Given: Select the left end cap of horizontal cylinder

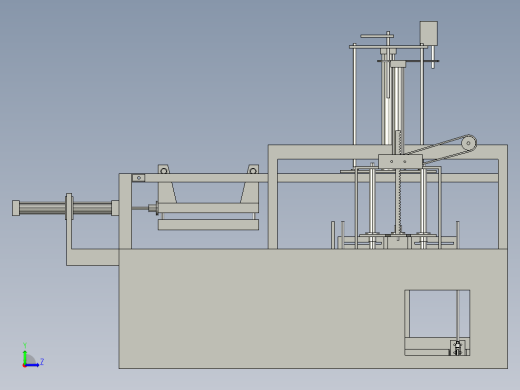Looking at the screenshot, I should pyautogui.click(x=16, y=208).
